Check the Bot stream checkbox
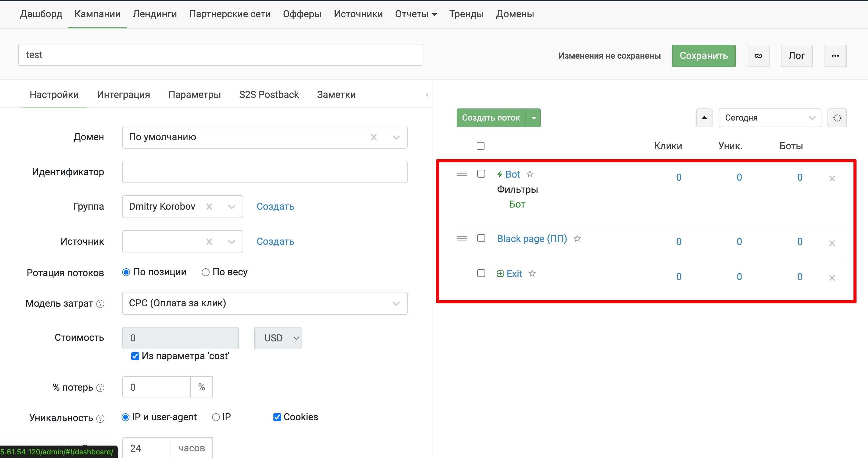This screenshot has width=868, height=458. 481,174
